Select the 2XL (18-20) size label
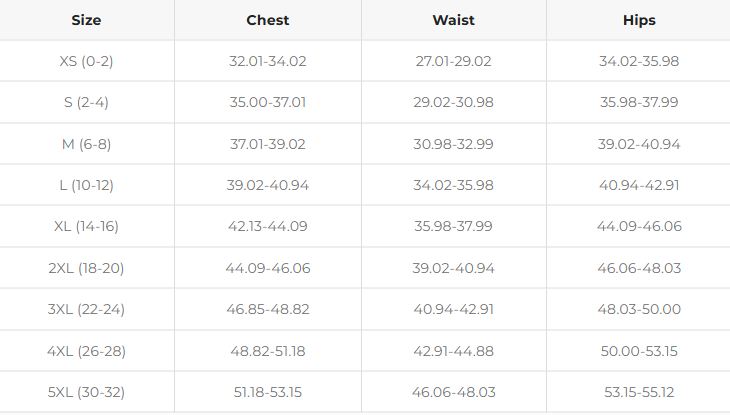The height and width of the screenshot is (415, 730). [86, 268]
